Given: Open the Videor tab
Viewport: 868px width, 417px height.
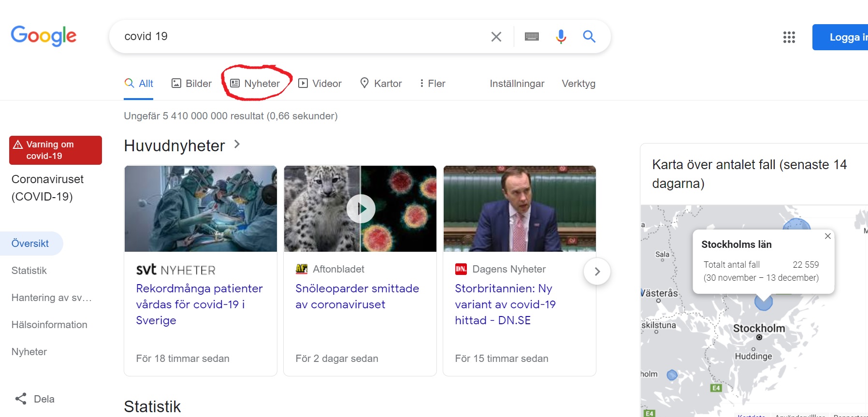Looking at the screenshot, I should click(319, 84).
